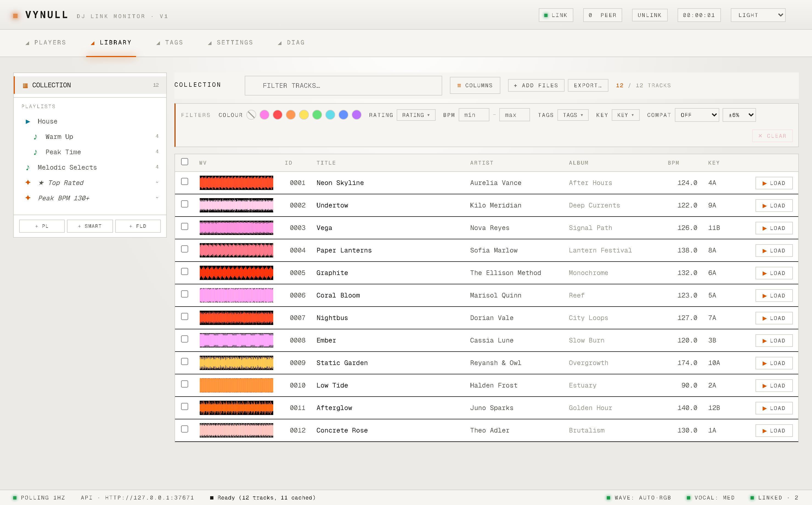Load Undertow to a player
Viewport: 812px width, 505px height.
point(774,205)
